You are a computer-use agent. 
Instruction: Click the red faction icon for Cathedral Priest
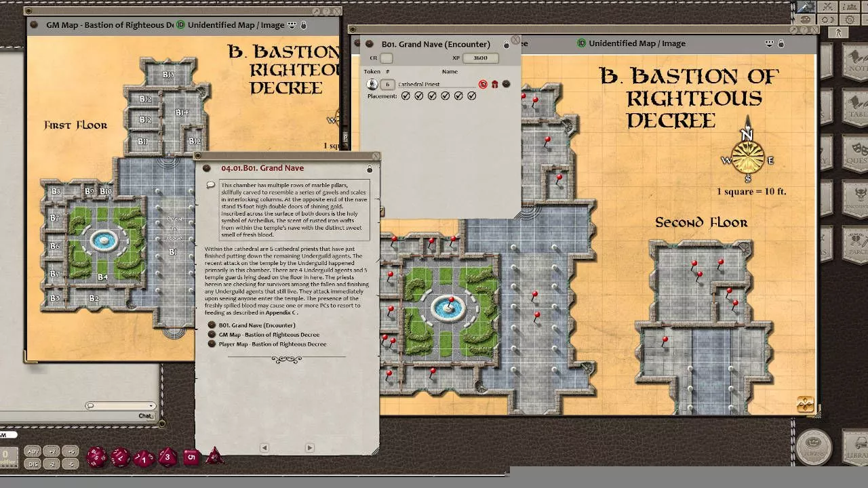[494, 84]
